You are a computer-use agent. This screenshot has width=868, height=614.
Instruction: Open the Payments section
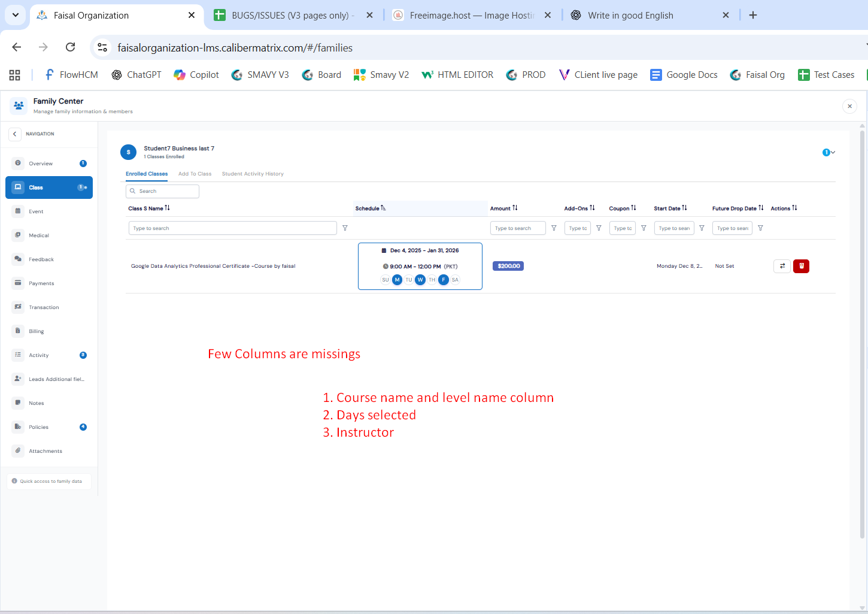click(49, 283)
